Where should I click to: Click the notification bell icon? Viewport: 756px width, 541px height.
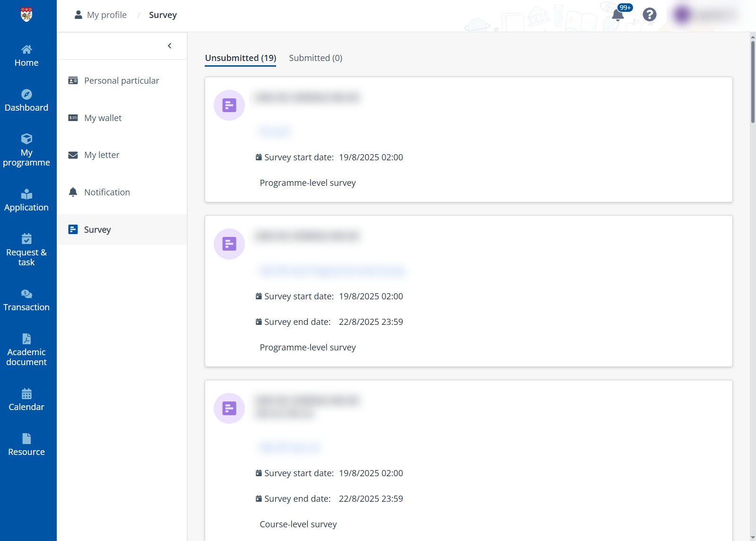617,15
